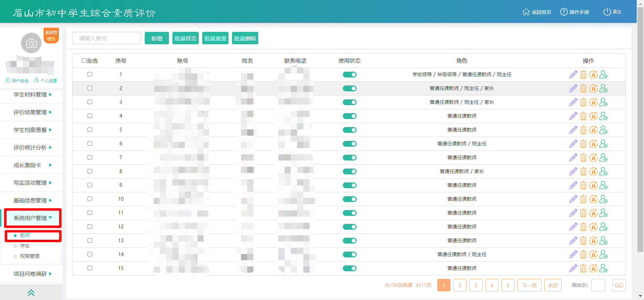The image size is (644, 300).
Task: Click the reset password lock icon in row 7
Action: (x=593, y=157)
